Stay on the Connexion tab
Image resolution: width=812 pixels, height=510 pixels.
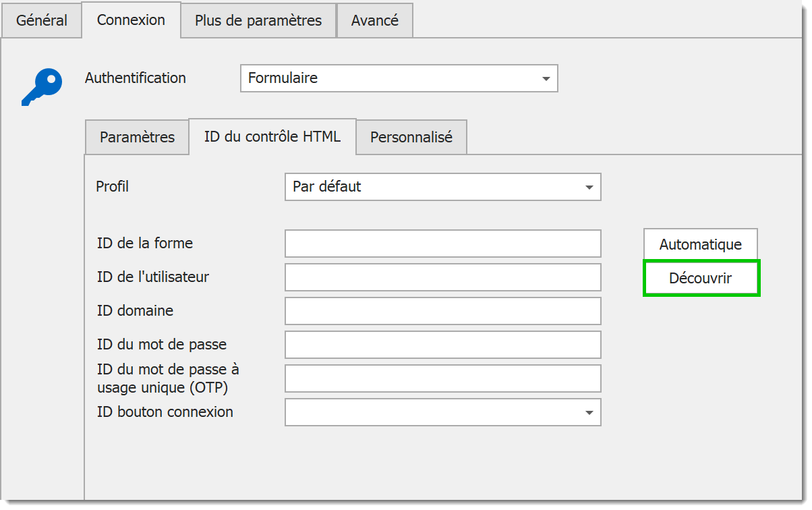click(x=131, y=20)
